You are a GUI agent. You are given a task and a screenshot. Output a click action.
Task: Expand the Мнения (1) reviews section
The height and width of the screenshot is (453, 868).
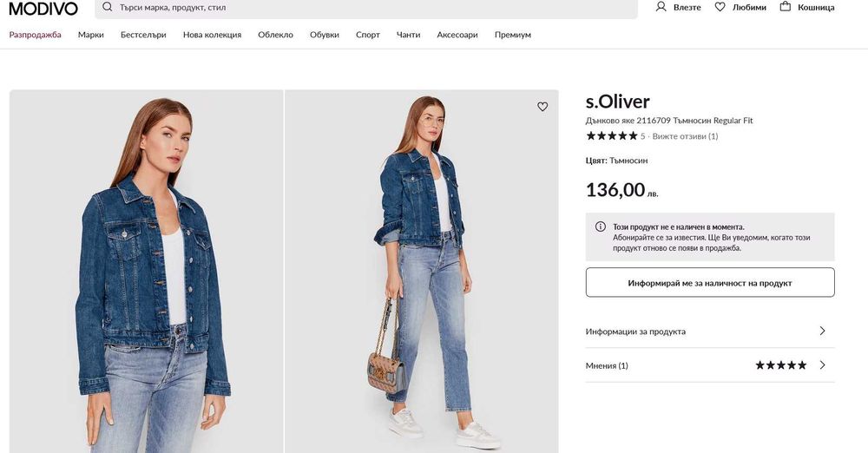tap(822, 365)
